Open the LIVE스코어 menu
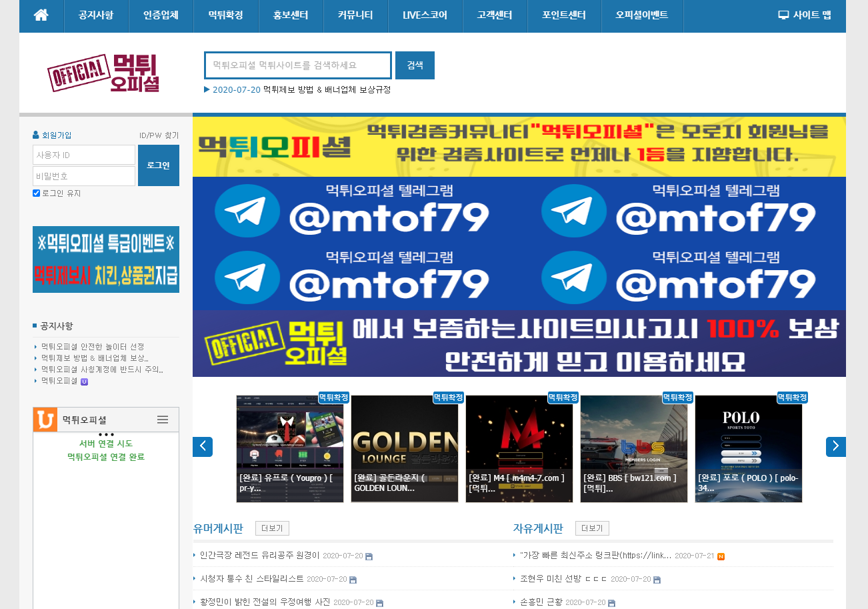The width and height of the screenshot is (868, 609). click(425, 15)
